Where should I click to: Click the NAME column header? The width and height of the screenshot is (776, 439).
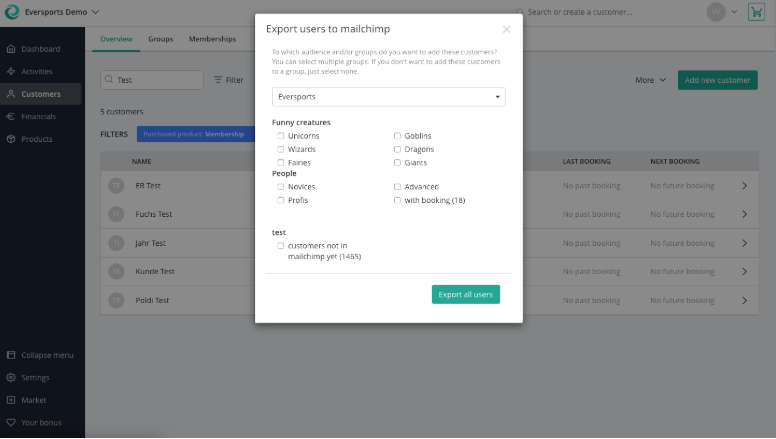[x=142, y=161]
